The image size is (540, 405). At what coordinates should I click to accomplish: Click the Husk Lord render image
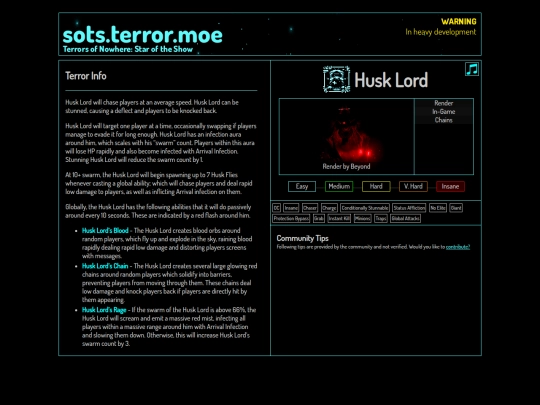[x=346, y=136]
